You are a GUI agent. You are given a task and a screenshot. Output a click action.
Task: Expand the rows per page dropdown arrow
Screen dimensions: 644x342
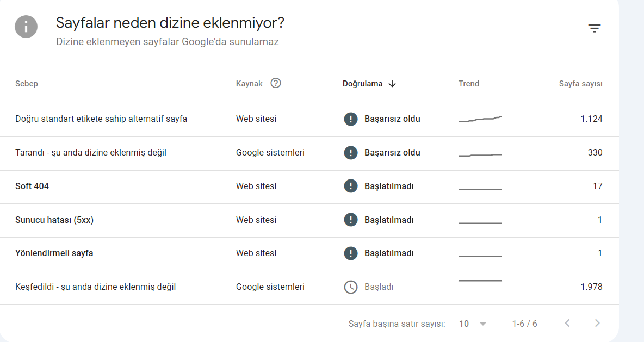[483, 324]
